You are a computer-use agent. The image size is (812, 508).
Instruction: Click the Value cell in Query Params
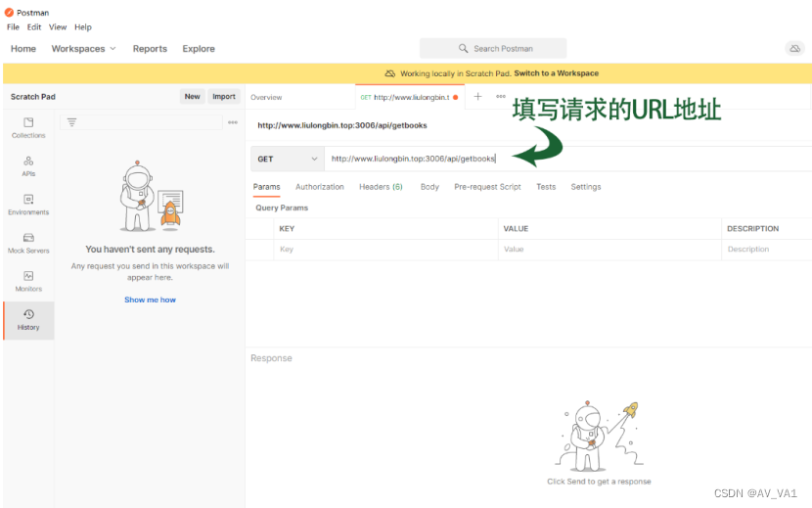pos(609,250)
